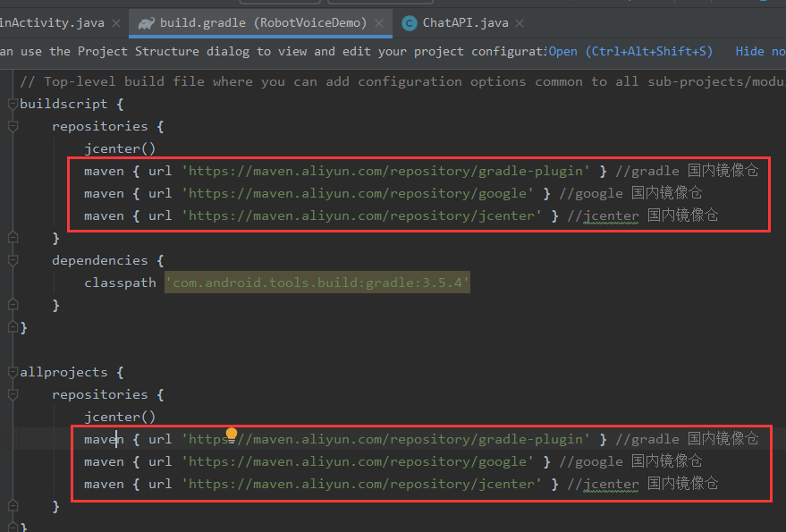Click the 'buildscript {' line text

pos(72,105)
